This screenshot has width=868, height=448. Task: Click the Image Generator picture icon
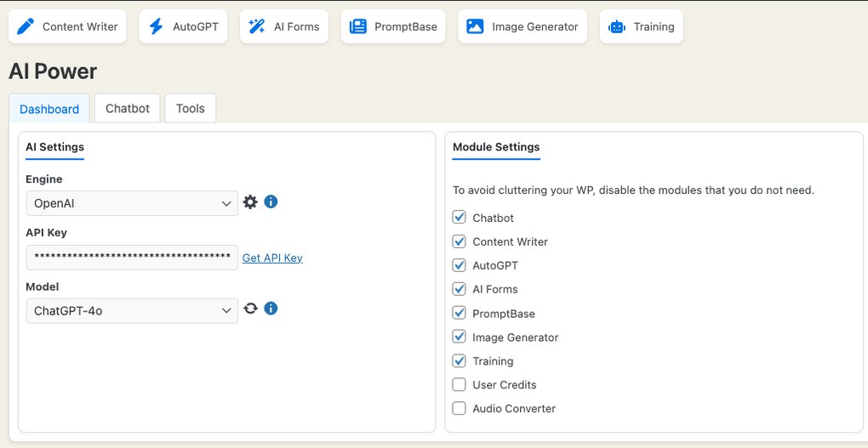pos(475,26)
